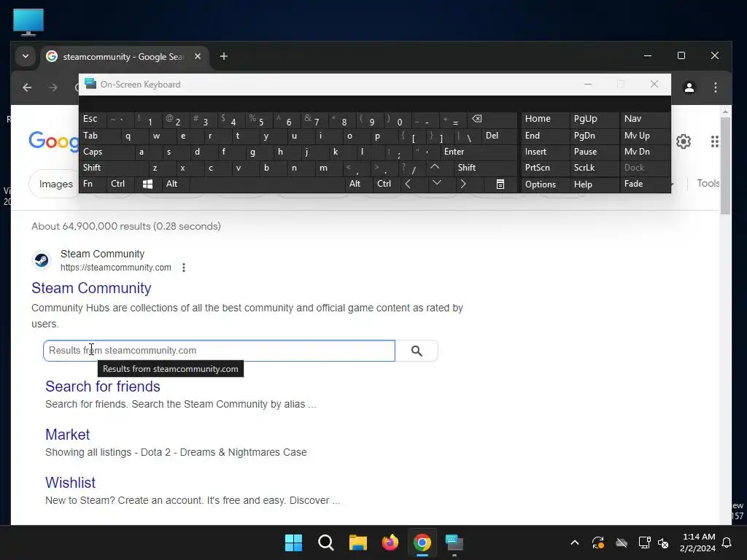This screenshot has width=747, height=560.
Task: Open Chrome three-dot menu
Action: 716,87
